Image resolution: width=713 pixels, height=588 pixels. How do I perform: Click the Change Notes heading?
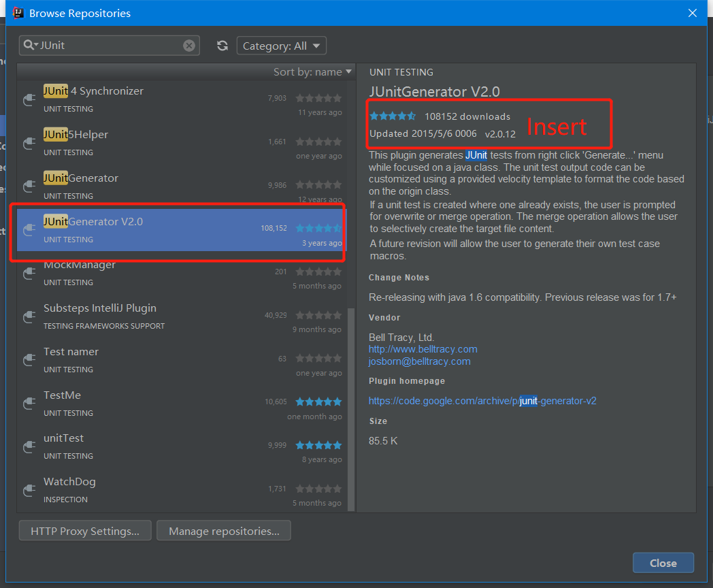click(399, 278)
